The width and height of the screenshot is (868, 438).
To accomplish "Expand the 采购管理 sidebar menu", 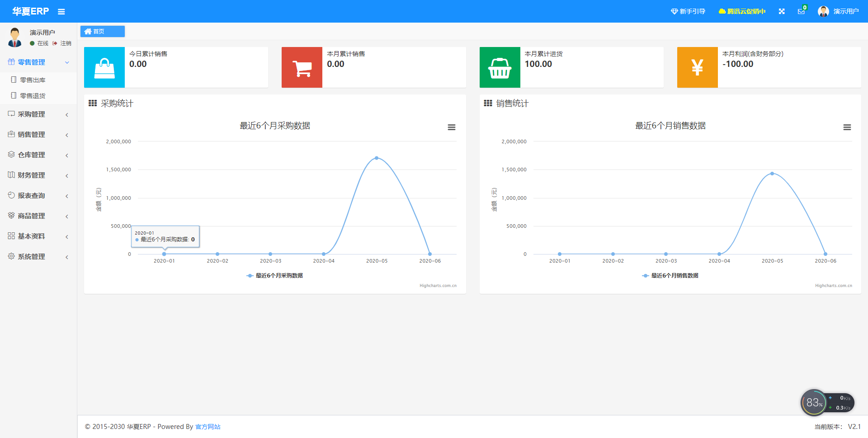I will [38, 114].
